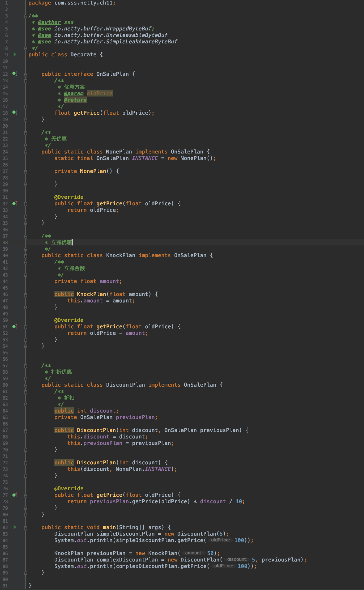
Task: Collapse the NonePlan class fold marker
Action: click(26, 152)
